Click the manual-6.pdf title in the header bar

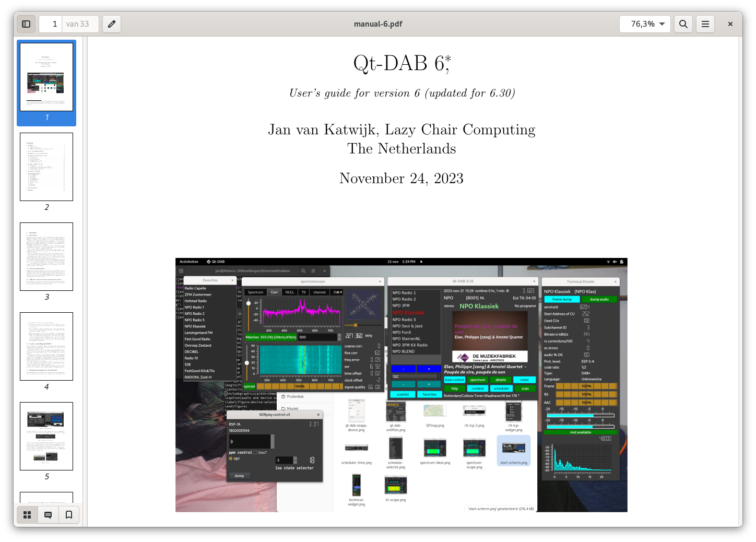378,24
